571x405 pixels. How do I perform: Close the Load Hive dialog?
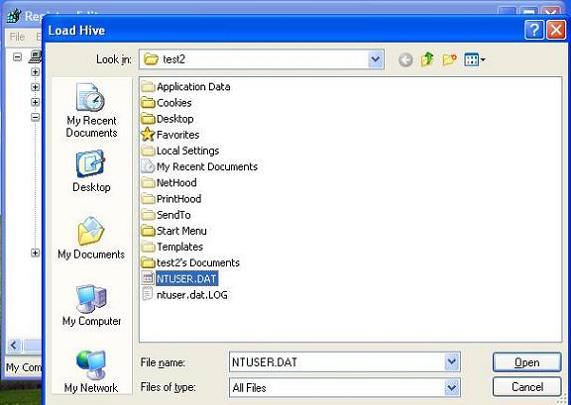(556, 30)
